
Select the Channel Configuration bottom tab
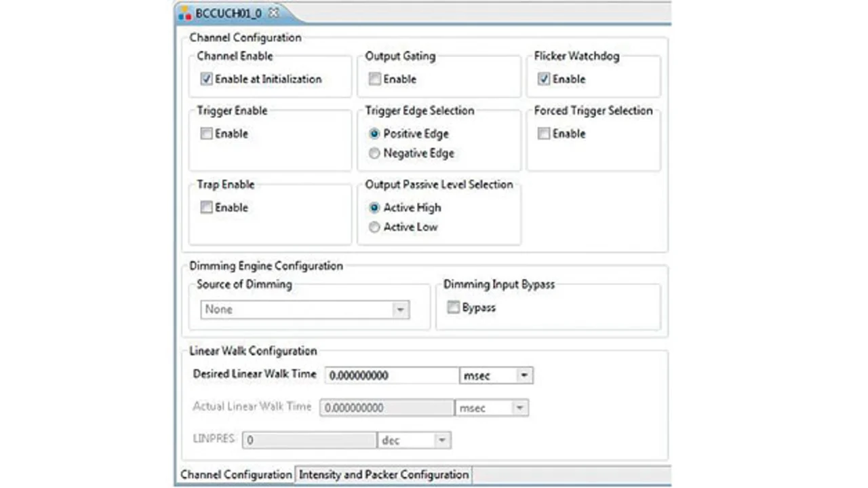click(236, 474)
